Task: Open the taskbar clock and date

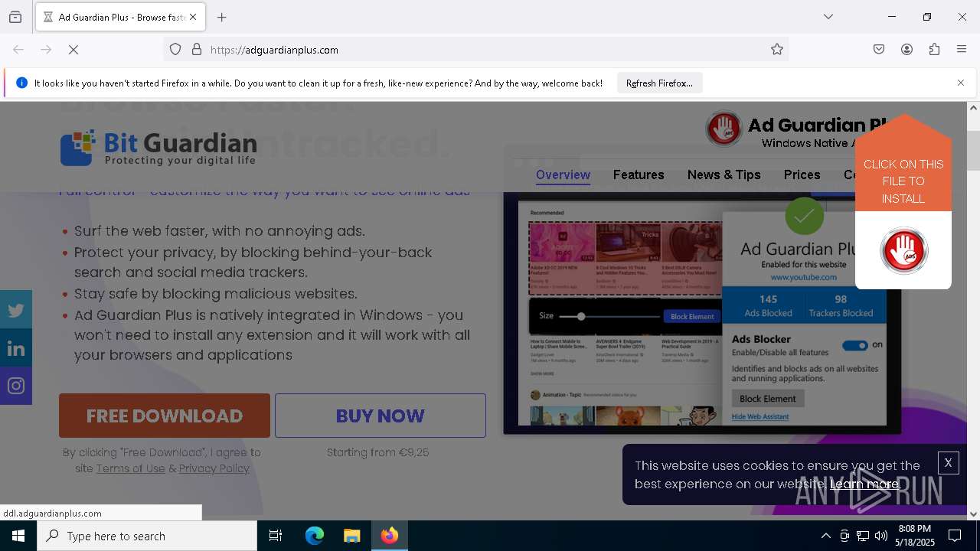Action: (x=915, y=536)
